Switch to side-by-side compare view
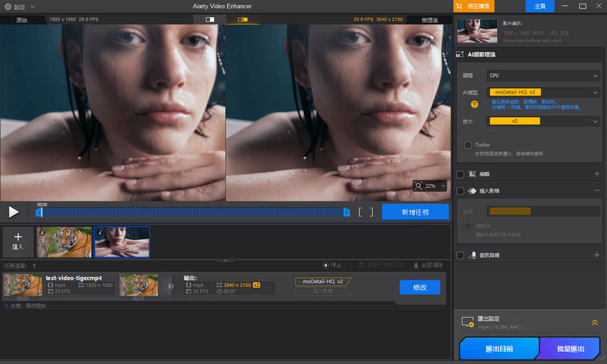 (x=242, y=19)
